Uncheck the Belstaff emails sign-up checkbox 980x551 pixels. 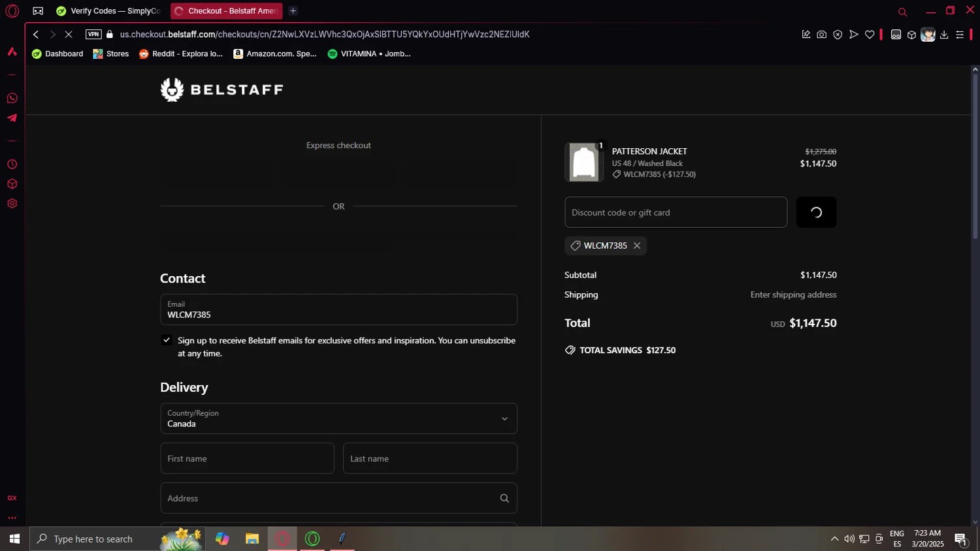point(167,340)
